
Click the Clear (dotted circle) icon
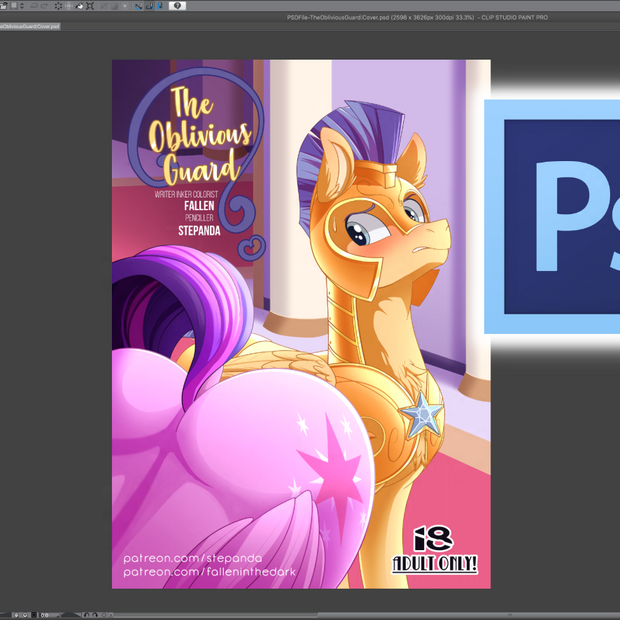click(x=58, y=6)
